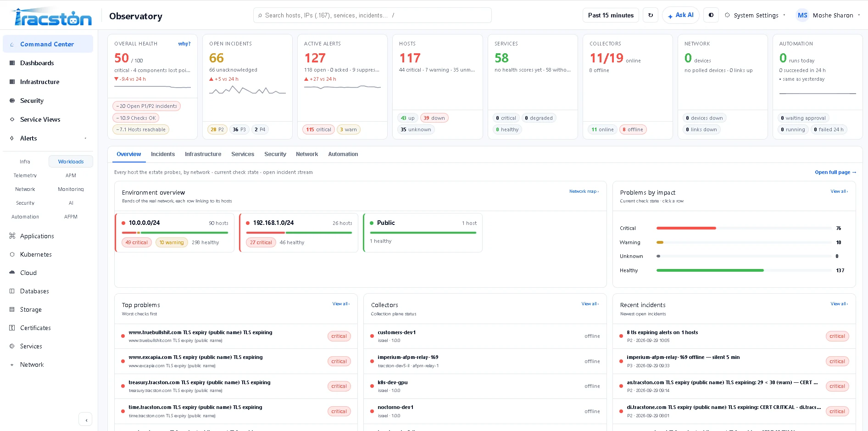Select the Workloads toggle pill
This screenshot has height=431, width=868.
click(x=71, y=162)
